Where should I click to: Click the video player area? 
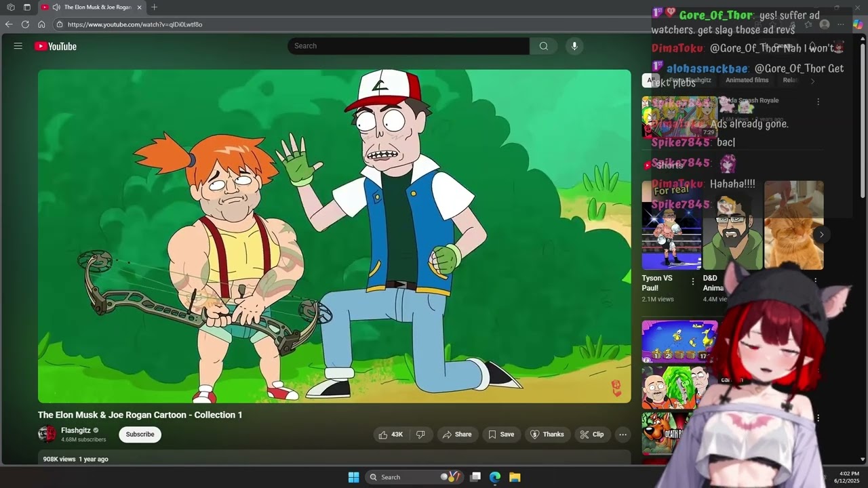point(334,236)
